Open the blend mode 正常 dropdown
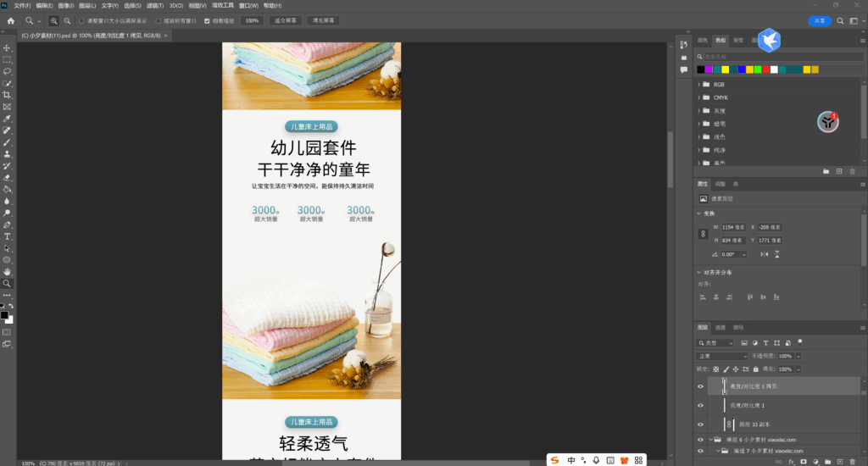Screen dimensions: 868x466 [x=722, y=357]
